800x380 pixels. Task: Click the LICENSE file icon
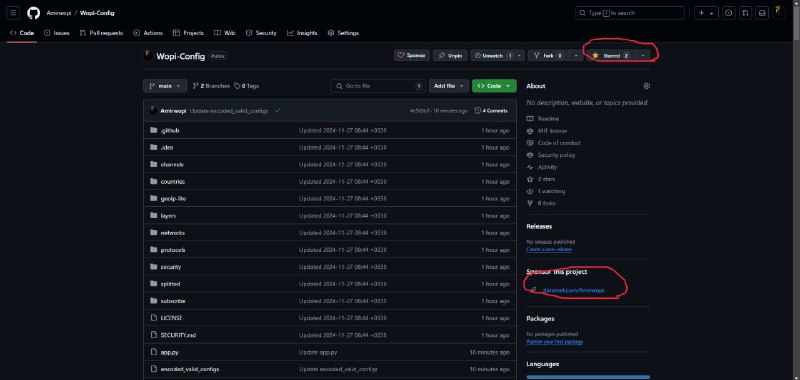[154, 318]
